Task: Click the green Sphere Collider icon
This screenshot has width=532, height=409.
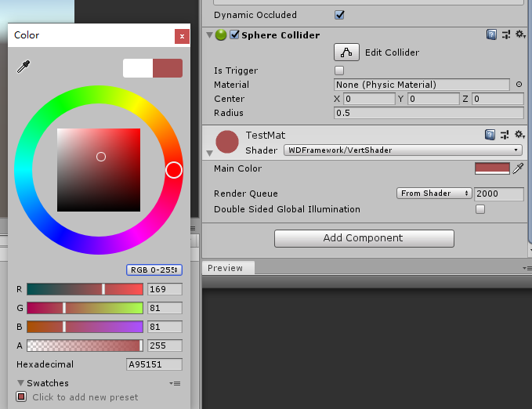Action: tap(221, 34)
